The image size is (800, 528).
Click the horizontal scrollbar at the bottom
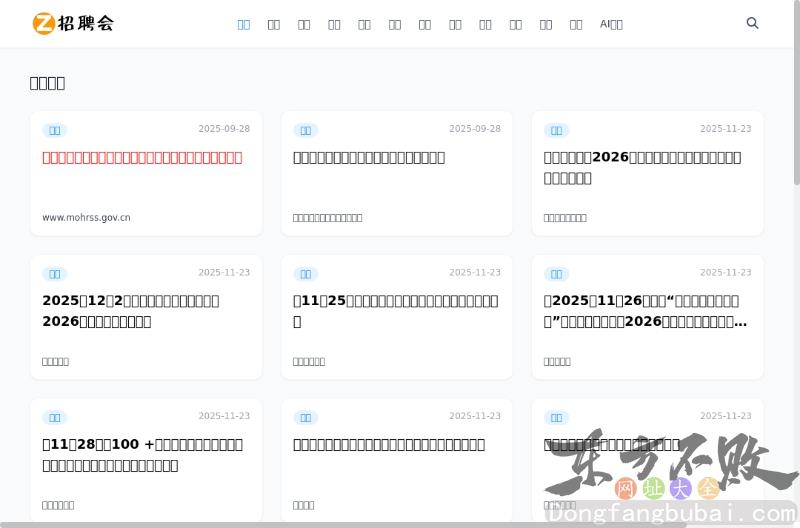point(343,525)
